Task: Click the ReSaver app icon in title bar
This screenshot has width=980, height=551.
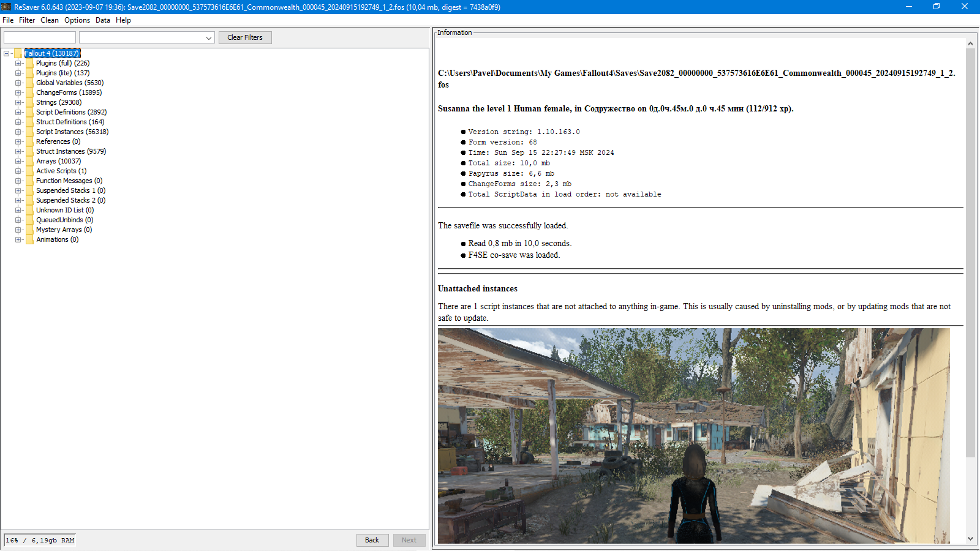Action: click(x=6, y=7)
